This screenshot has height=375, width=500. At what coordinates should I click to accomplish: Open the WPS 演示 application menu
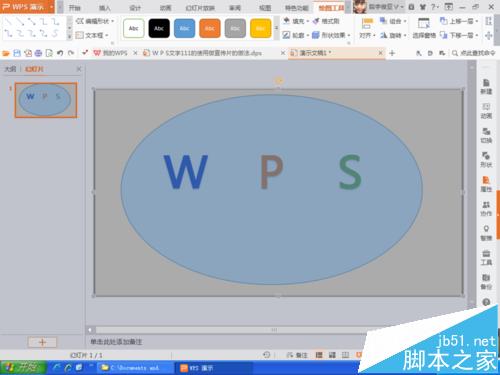pos(27,7)
